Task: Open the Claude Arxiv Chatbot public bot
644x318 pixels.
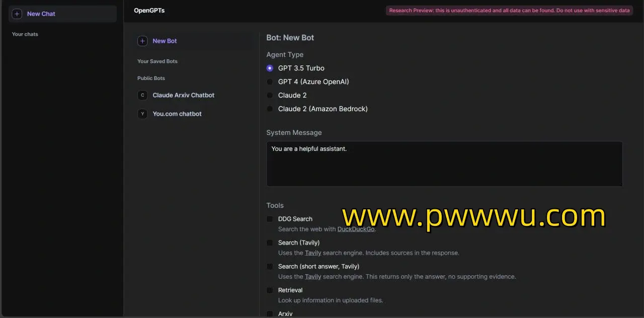Action: click(x=183, y=95)
